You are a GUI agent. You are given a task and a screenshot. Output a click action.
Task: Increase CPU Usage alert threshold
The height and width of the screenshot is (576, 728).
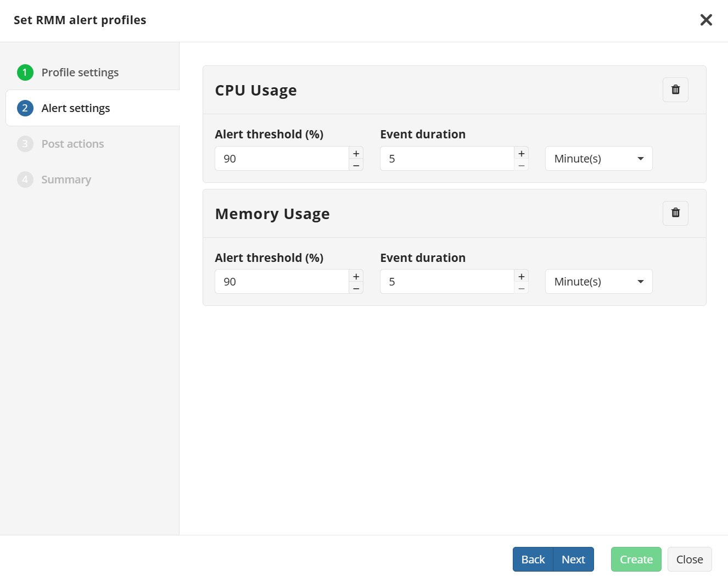tap(356, 153)
